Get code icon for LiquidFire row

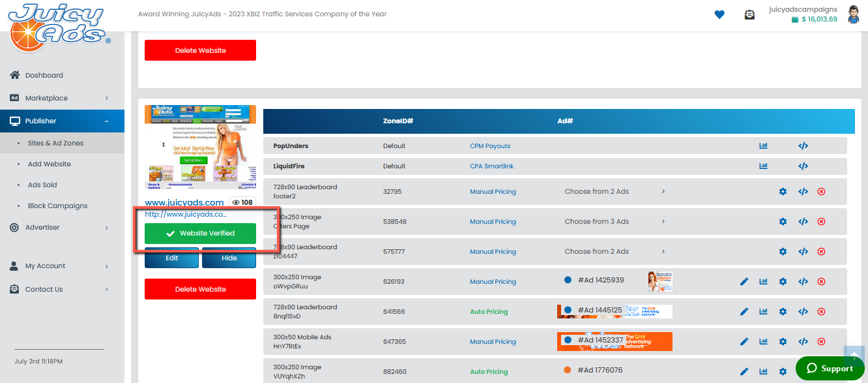(803, 166)
